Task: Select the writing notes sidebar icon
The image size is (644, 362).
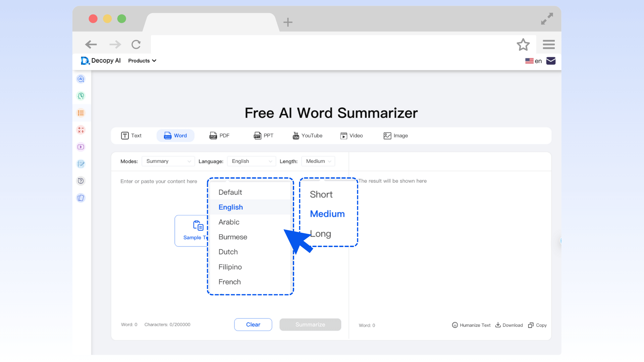Action: tap(81, 164)
